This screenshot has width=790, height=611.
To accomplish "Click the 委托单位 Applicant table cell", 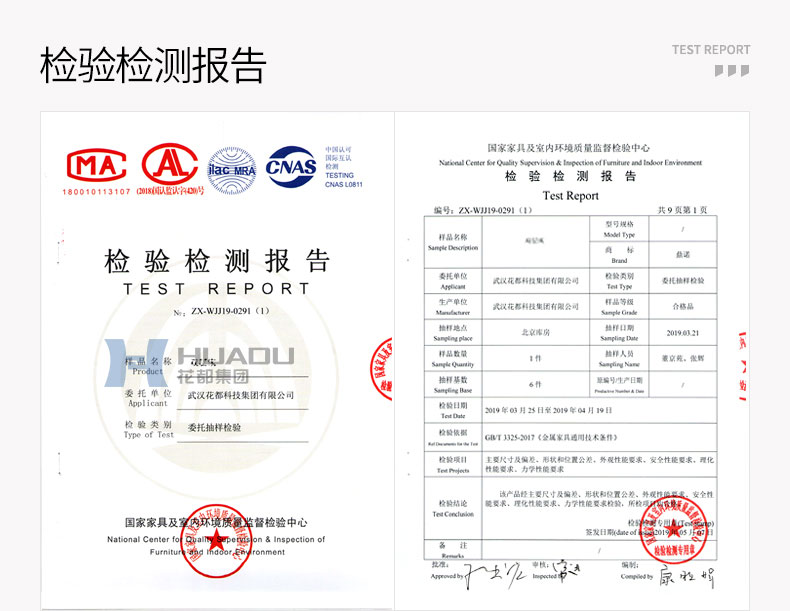I will [x=453, y=281].
